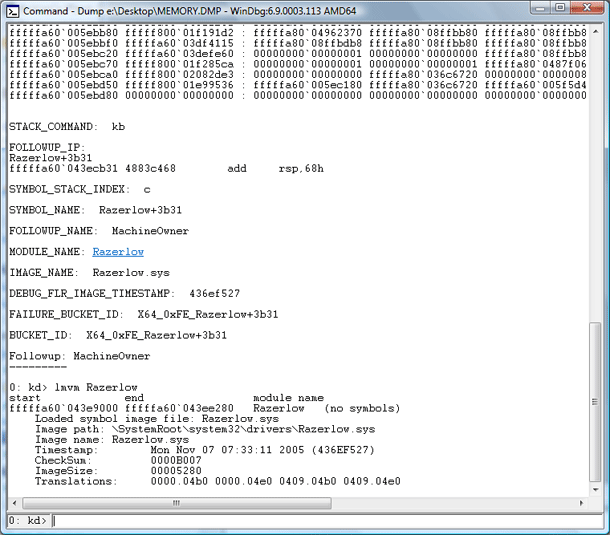Viewport: 610px width, 535px height.
Task: Click the IMAGE_NAME: Razerlow.sys line
Action: click(89, 273)
